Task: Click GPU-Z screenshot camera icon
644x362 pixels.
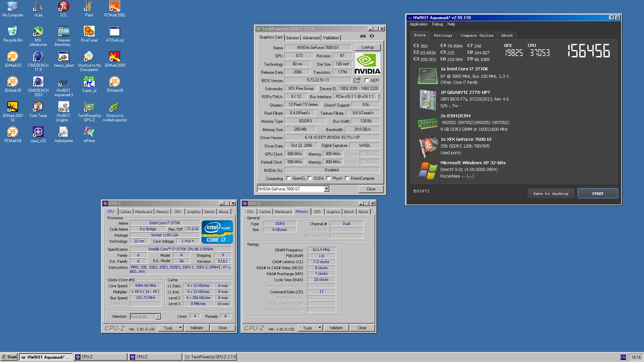Action: (363, 36)
